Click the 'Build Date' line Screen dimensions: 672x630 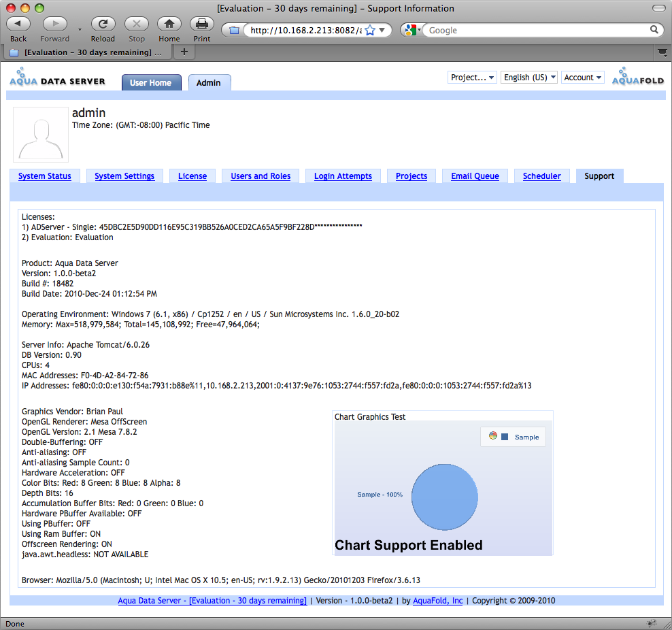pyautogui.click(x=89, y=294)
